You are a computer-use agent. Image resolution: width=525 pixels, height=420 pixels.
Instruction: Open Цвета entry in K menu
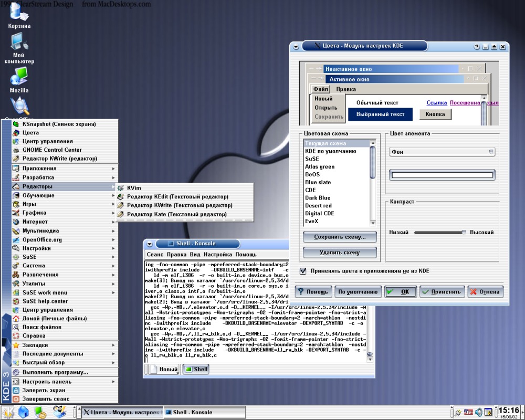pyautogui.click(x=65, y=133)
